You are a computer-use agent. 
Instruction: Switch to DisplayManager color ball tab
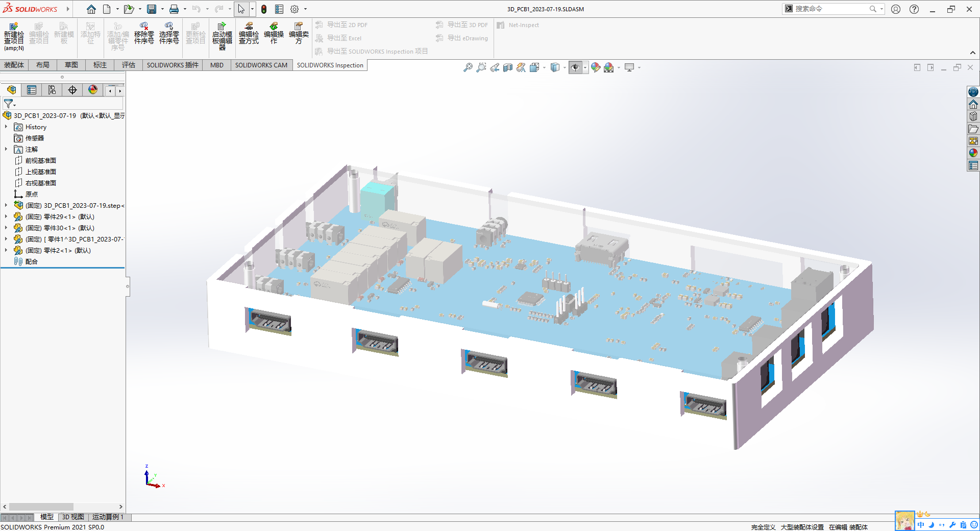[93, 90]
